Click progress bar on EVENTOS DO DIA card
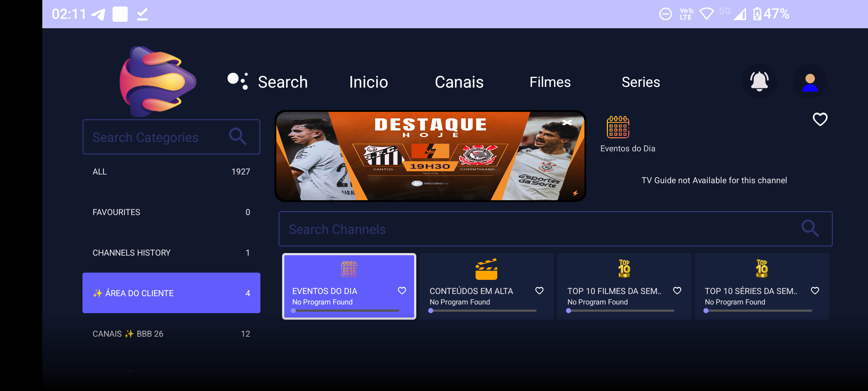Image resolution: width=868 pixels, height=391 pixels. tap(346, 311)
